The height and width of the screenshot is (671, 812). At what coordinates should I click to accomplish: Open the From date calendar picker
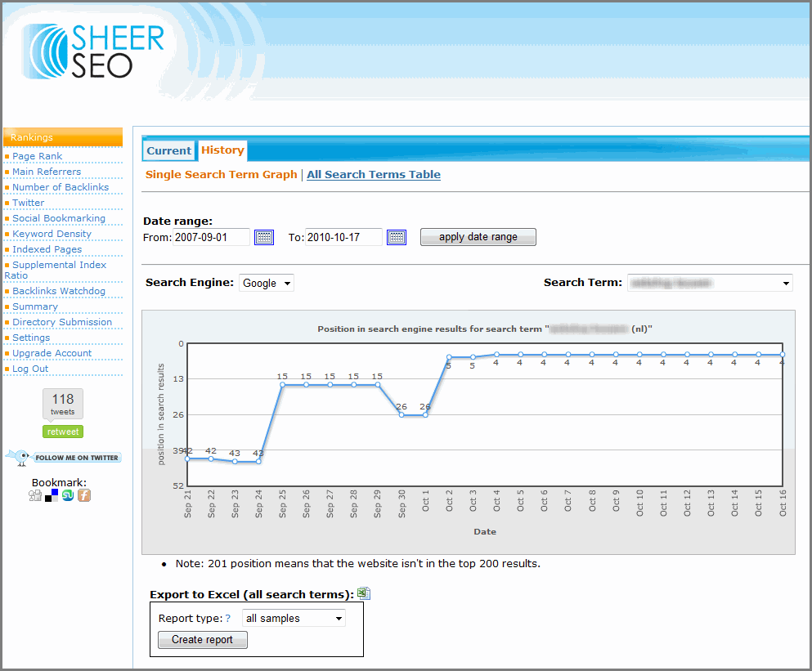coord(264,237)
